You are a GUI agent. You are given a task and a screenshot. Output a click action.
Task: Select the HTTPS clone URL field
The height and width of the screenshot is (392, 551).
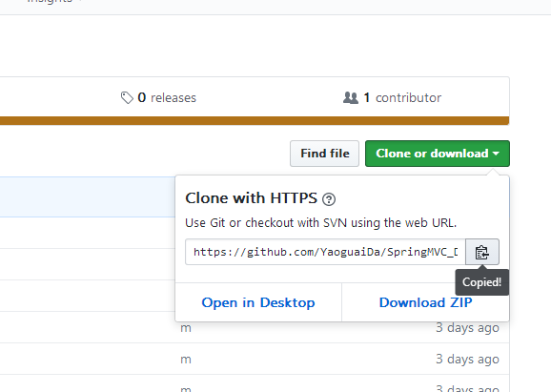pyautogui.click(x=325, y=252)
